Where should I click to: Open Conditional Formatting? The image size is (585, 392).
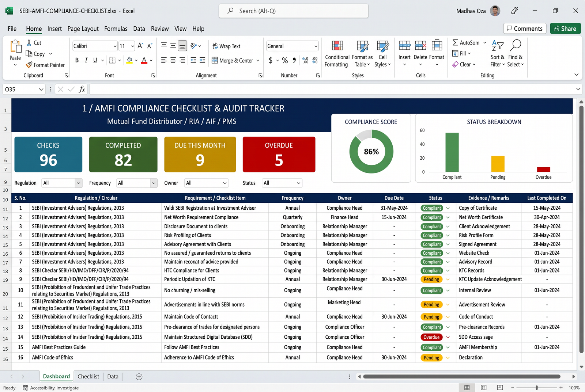pos(337,54)
